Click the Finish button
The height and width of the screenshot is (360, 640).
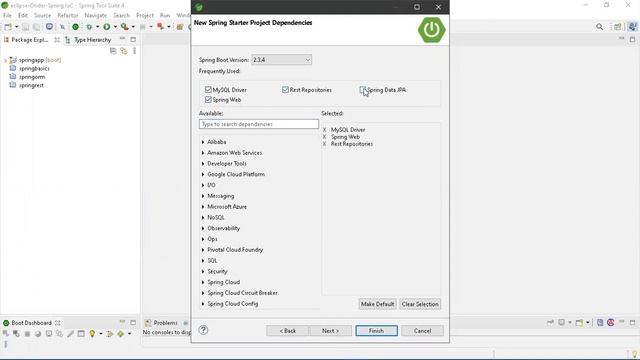coord(376,331)
